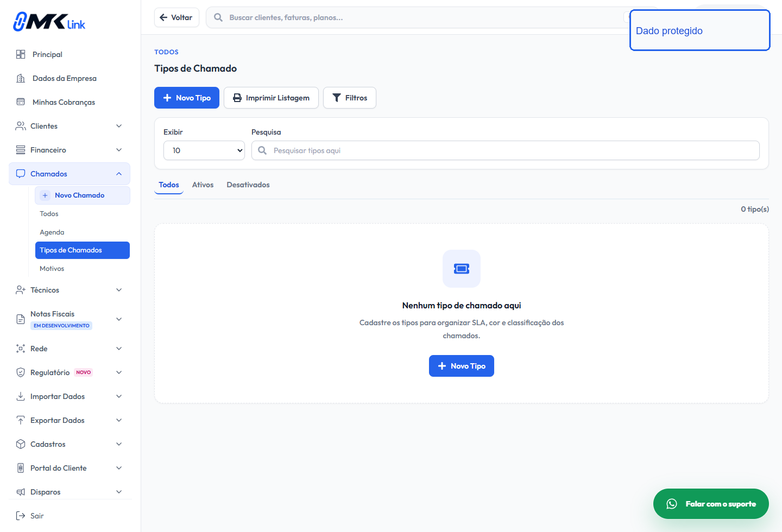
Task: Click the Sair logout icon
Action: (21, 516)
